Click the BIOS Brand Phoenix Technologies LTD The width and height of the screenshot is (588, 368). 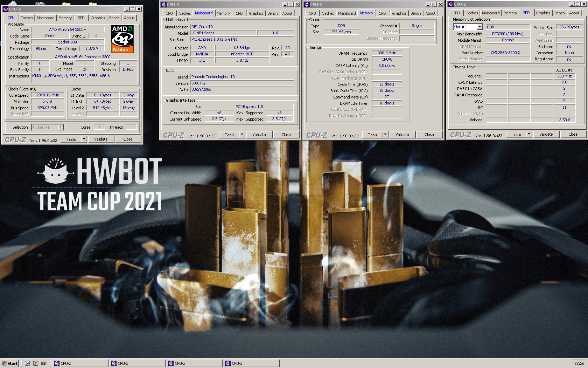point(242,77)
